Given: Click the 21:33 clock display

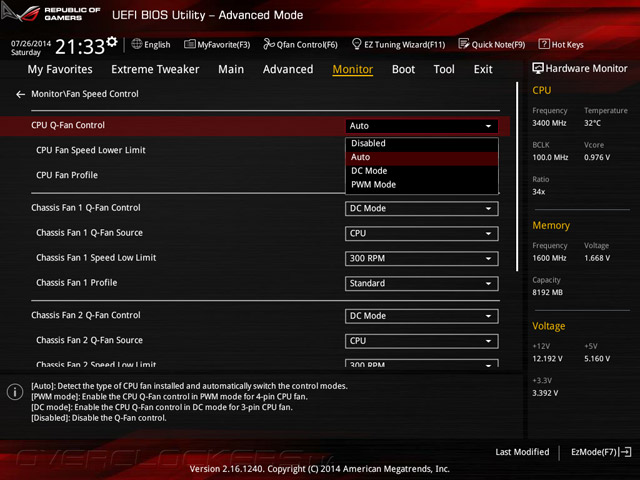Looking at the screenshot, I should [80, 47].
